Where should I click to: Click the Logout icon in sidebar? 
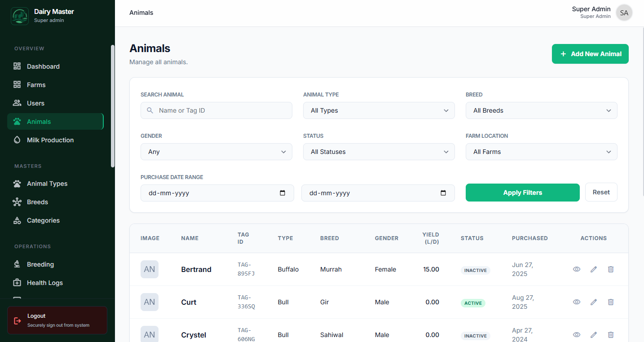point(18,320)
